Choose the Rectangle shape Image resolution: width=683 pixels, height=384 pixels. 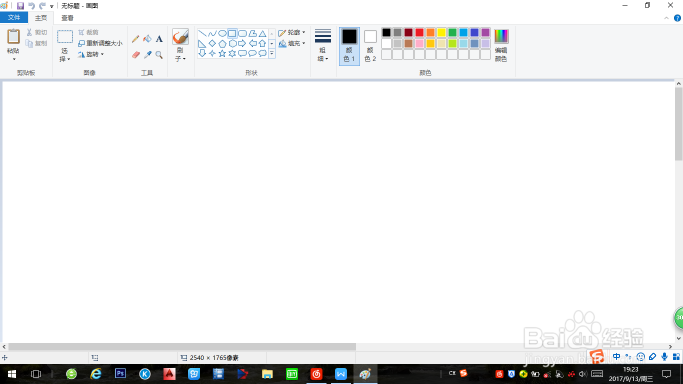232,34
